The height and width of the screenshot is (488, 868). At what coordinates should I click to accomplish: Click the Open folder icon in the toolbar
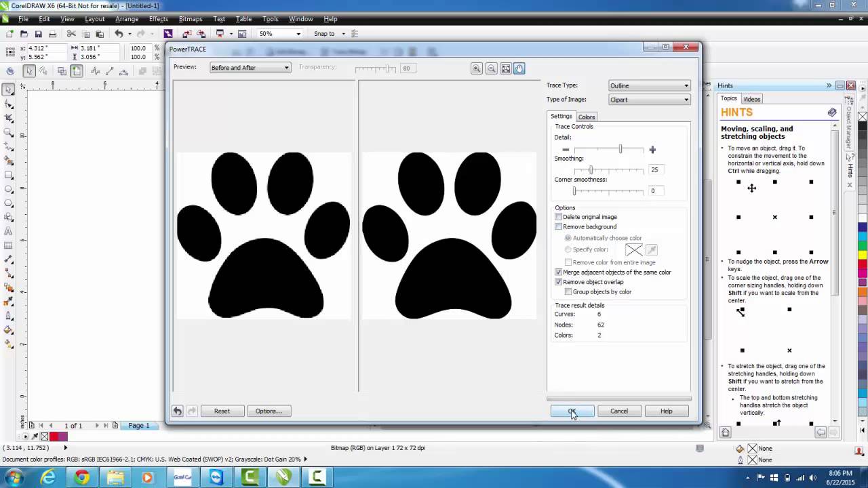(x=24, y=34)
